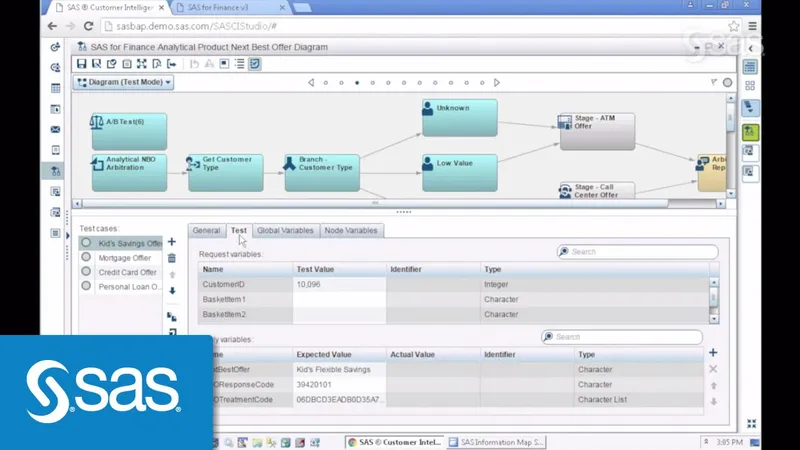Select the Stage - ATM Offer node
Viewport: 800px width, 450px height.
(x=597, y=131)
